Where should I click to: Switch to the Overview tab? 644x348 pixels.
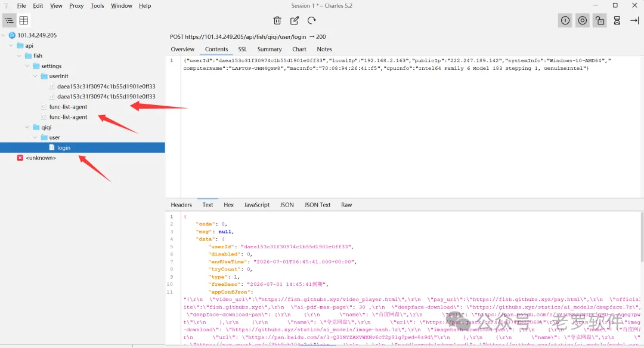click(x=182, y=49)
